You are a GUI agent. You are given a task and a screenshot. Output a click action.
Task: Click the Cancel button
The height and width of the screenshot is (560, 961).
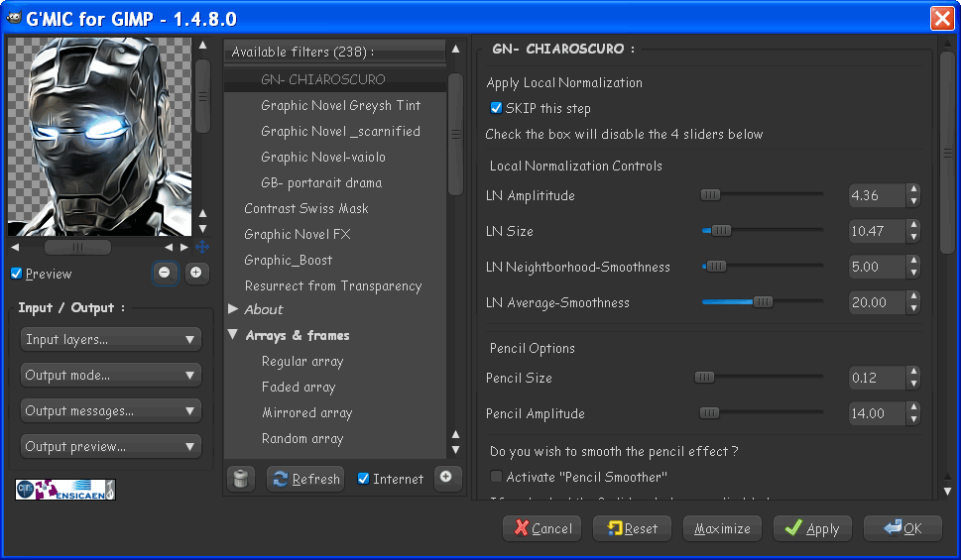pyautogui.click(x=543, y=528)
